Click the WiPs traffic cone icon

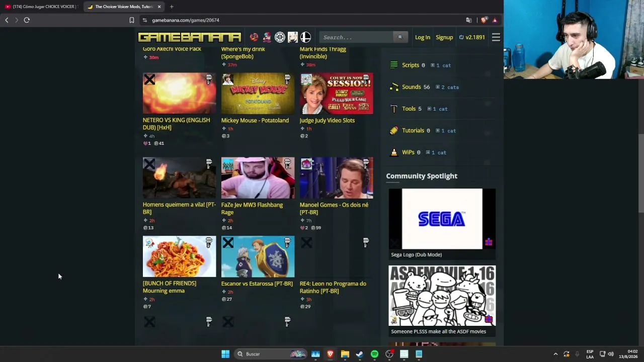[x=394, y=152]
